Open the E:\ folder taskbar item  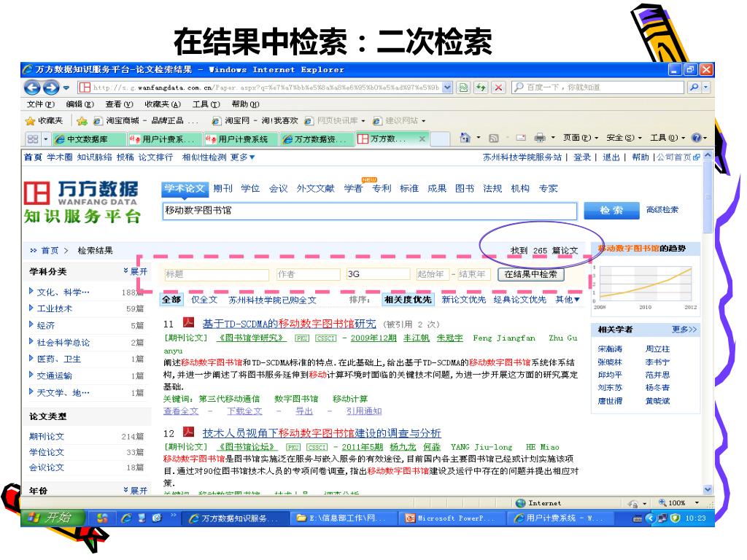341,518
